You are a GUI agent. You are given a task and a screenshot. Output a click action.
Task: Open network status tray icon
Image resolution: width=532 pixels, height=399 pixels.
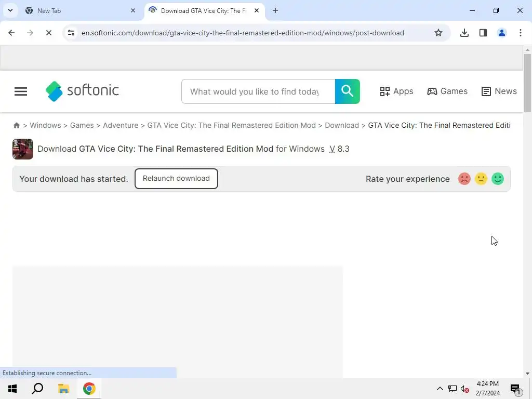click(x=453, y=389)
